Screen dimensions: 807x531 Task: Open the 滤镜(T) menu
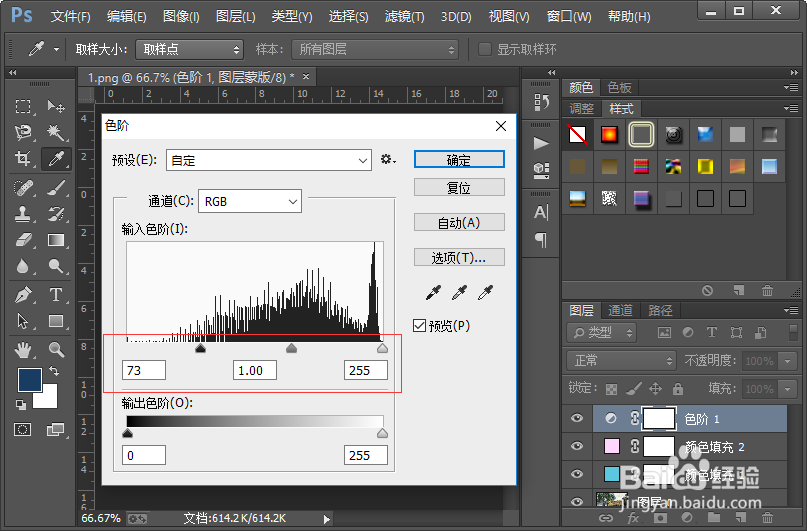coord(405,17)
